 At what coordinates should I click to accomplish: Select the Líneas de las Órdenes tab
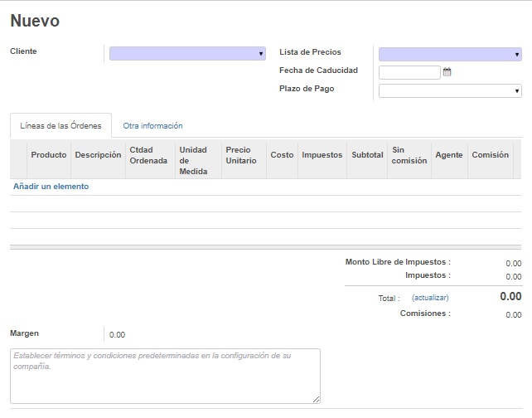(60, 126)
